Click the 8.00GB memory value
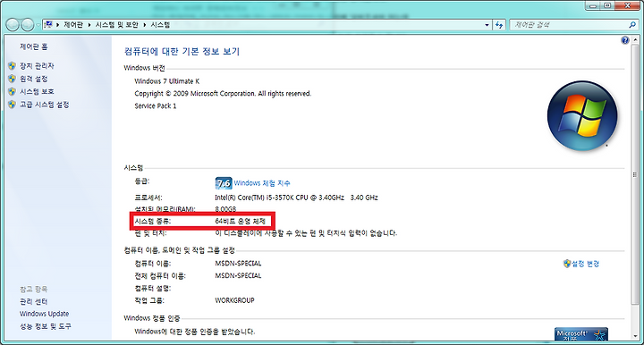 coord(225,209)
